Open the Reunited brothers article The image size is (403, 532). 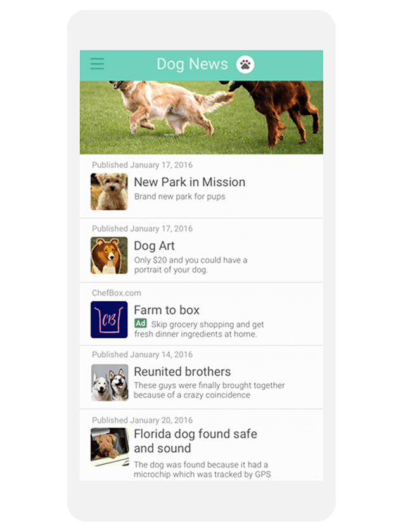(x=201, y=377)
